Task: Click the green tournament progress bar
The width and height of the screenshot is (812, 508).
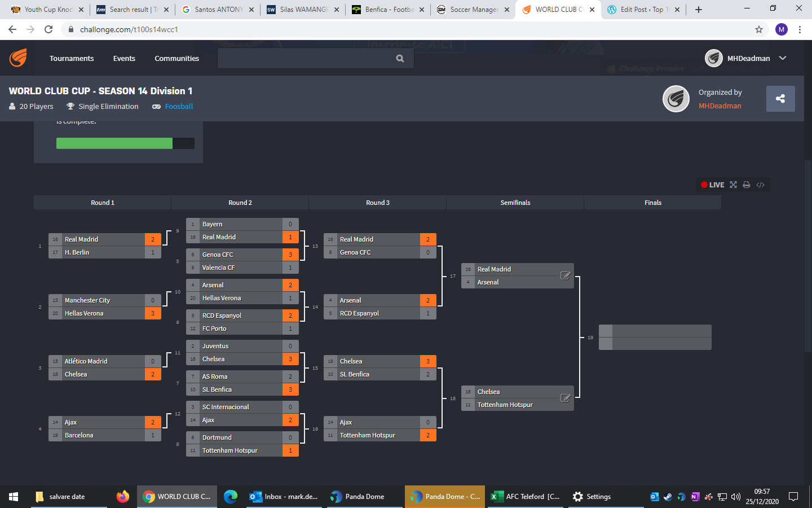Action: (114, 143)
